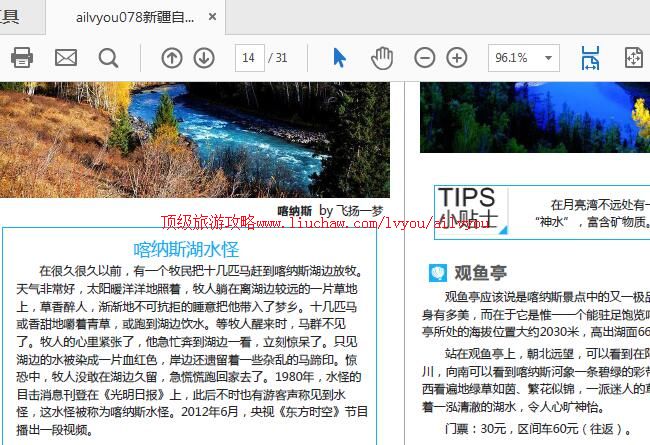Close the ailvyou078 document tab
Screen dimensions: 650x445
(212, 18)
